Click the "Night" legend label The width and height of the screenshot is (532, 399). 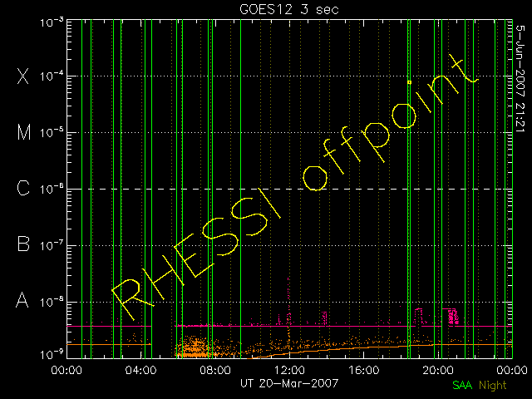click(493, 386)
